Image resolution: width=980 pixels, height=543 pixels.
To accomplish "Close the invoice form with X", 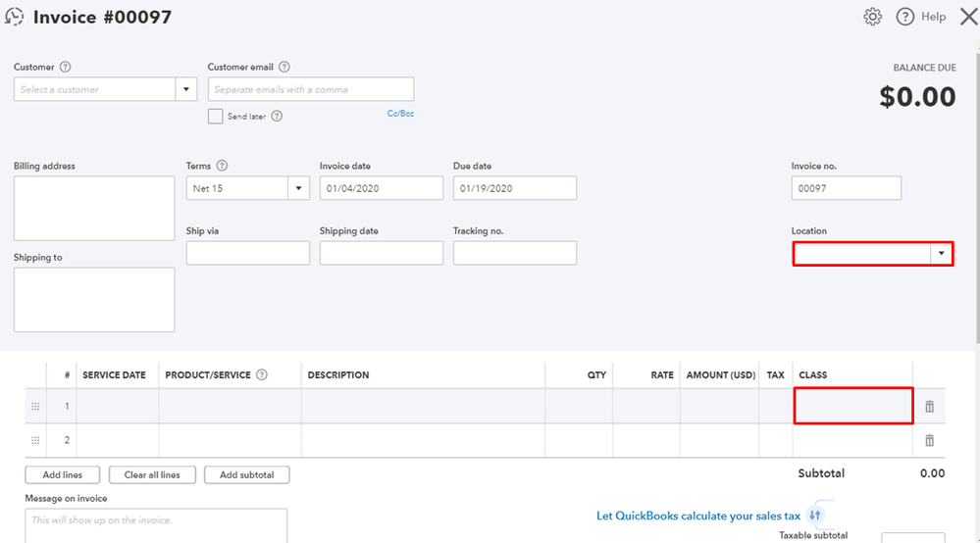I will point(969,17).
